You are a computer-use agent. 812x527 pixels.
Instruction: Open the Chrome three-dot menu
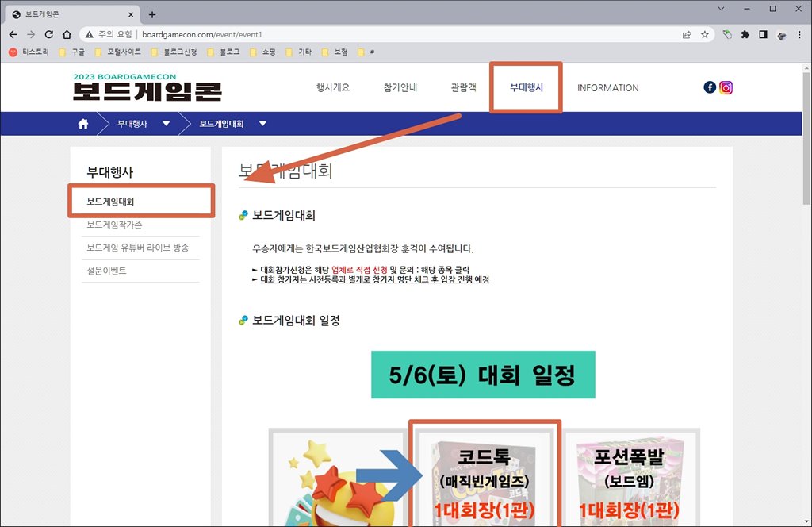pyautogui.click(x=799, y=35)
